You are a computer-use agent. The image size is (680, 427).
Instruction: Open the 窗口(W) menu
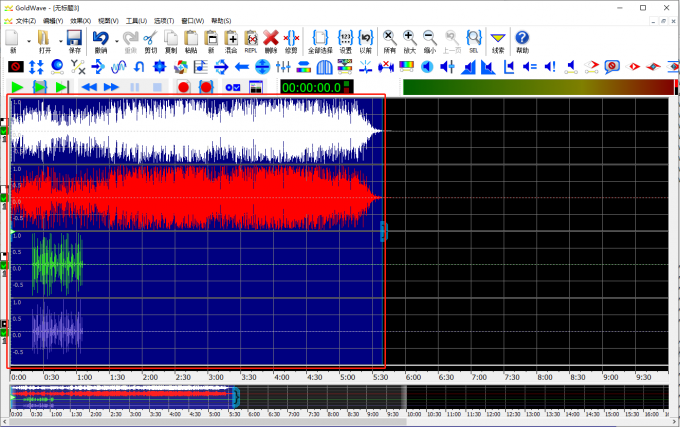click(193, 21)
